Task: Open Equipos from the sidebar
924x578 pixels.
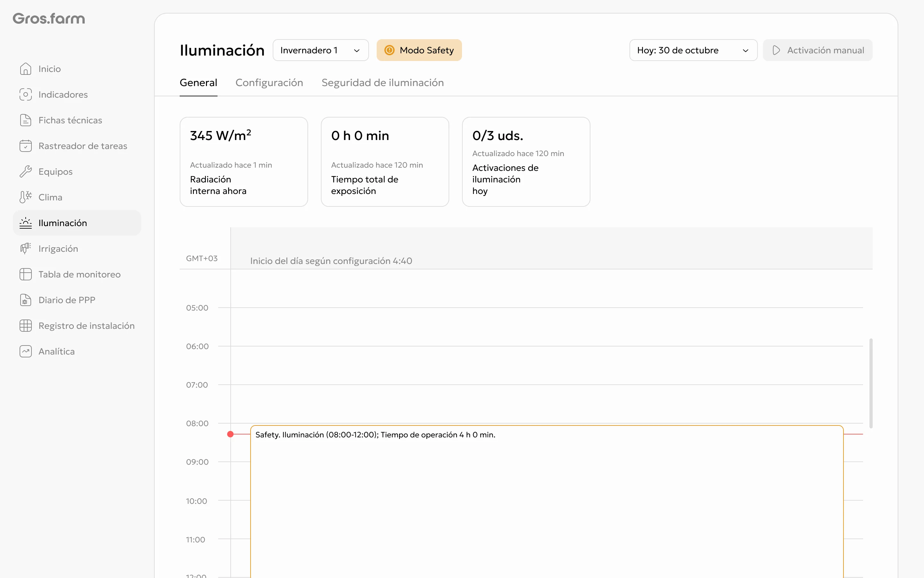Action: (x=77, y=171)
